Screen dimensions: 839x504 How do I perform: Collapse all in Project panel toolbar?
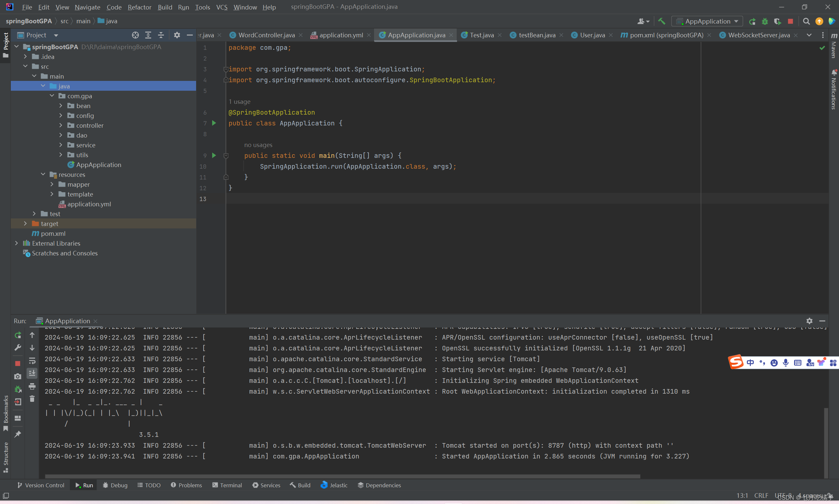coord(161,35)
